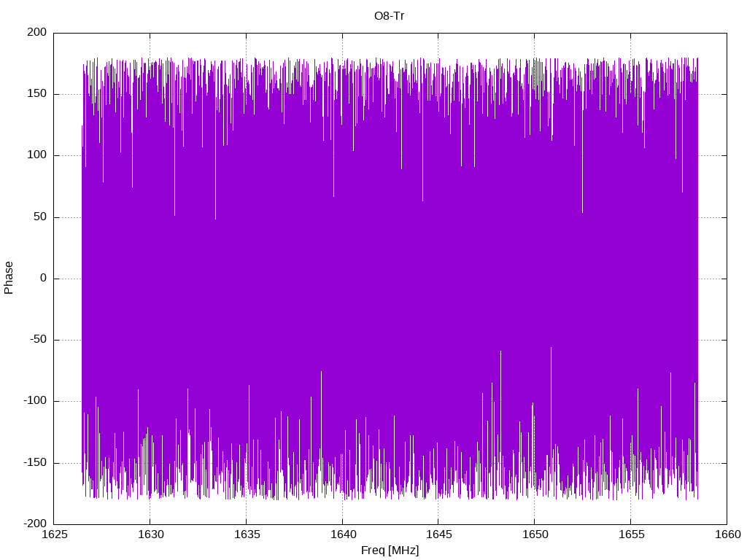Click the 0 tick label on the Y axis
Screen dimensions: 747x560
pos(43,278)
